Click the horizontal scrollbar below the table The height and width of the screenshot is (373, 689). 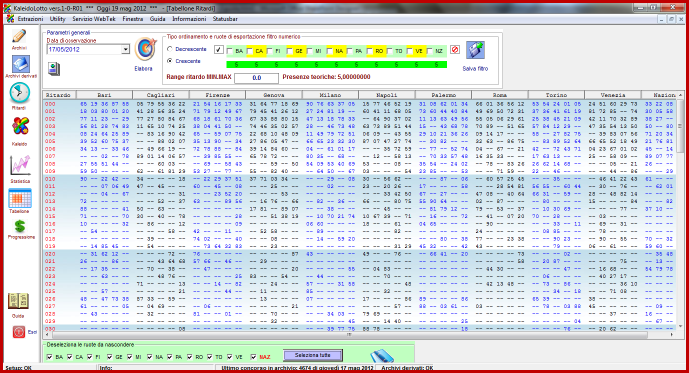coord(349,335)
